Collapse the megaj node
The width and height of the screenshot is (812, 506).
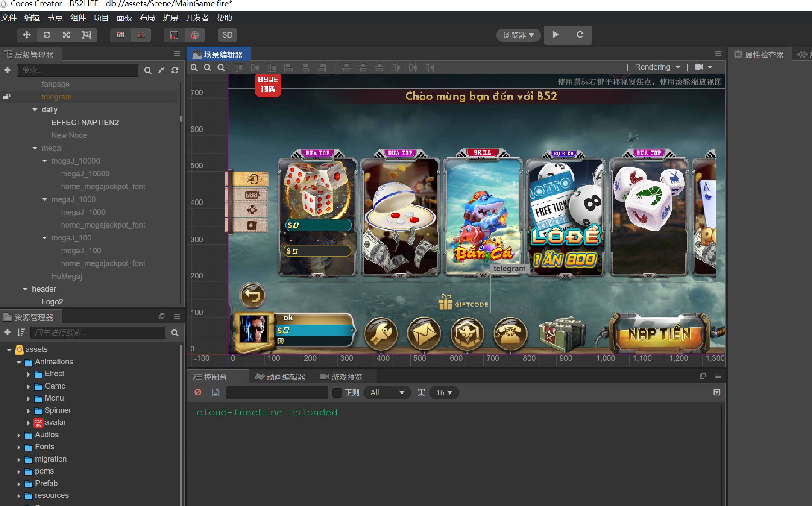pyautogui.click(x=35, y=148)
